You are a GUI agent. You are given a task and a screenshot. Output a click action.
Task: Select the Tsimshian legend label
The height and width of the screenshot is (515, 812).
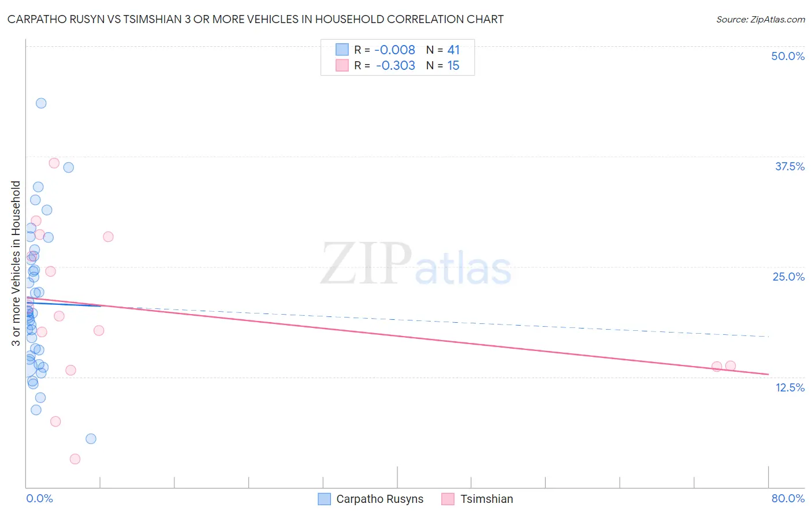487,499
